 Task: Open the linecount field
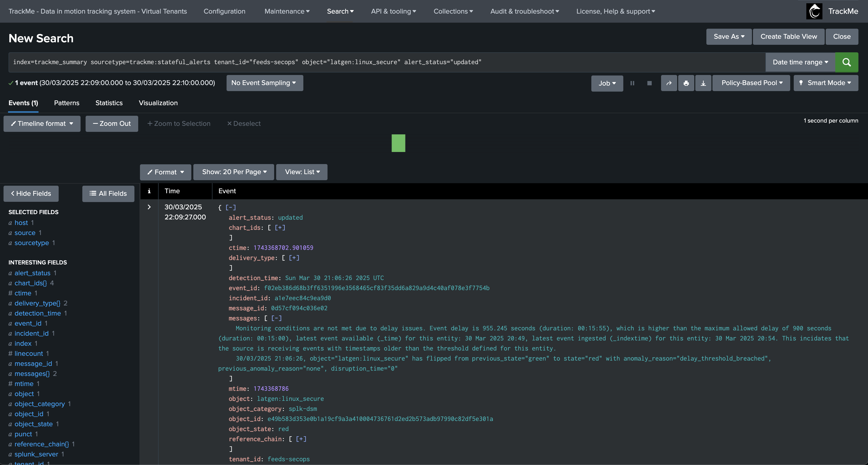(29, 354)
